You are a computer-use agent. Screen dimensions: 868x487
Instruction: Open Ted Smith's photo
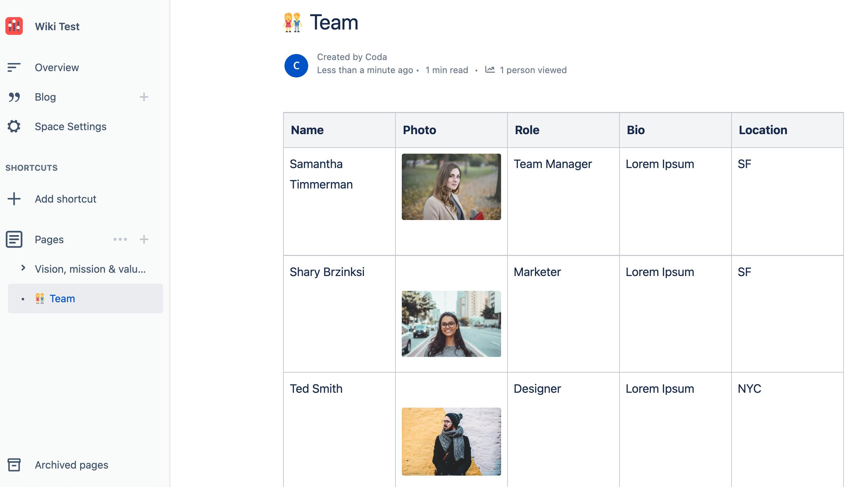coord(451,441)
